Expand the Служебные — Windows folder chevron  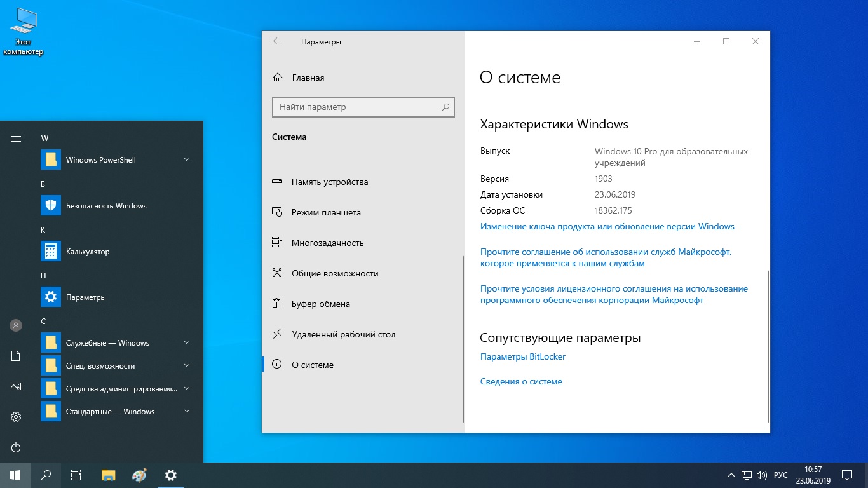187,342
